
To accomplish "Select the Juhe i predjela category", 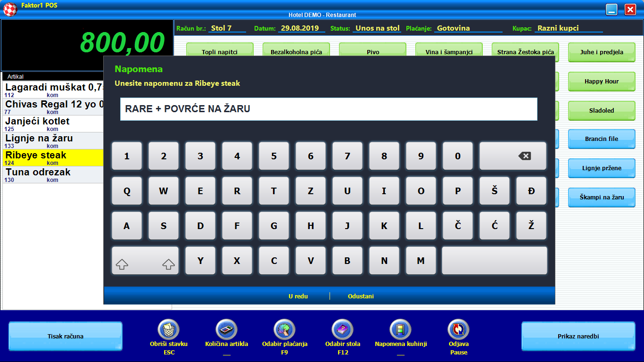I will coord(601,52).
